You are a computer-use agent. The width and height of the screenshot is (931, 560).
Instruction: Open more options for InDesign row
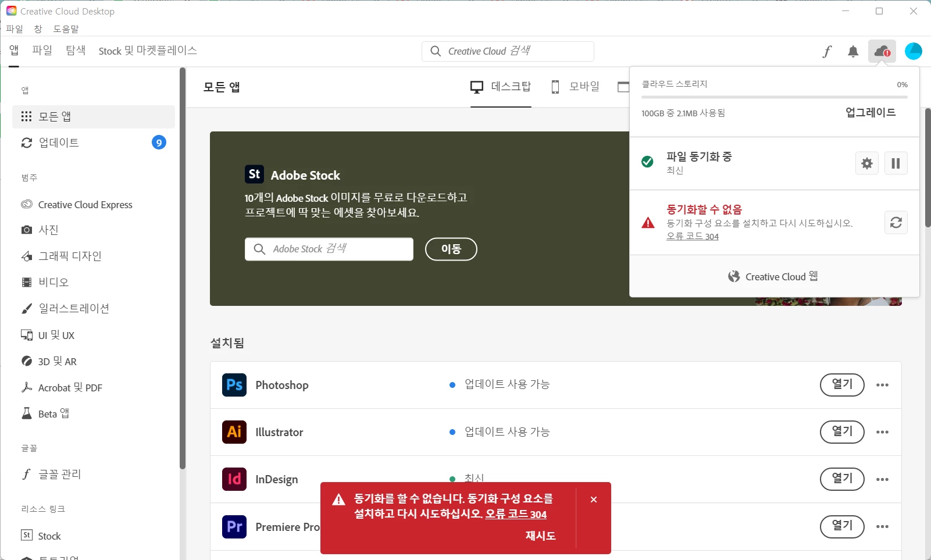882,480
